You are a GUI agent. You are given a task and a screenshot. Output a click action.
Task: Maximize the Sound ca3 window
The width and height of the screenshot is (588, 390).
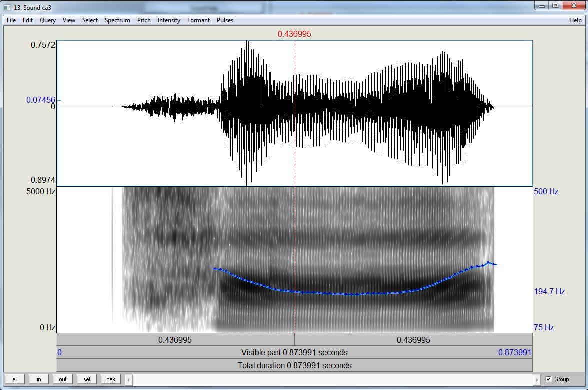pyautogui.click(x=555, y=6)
